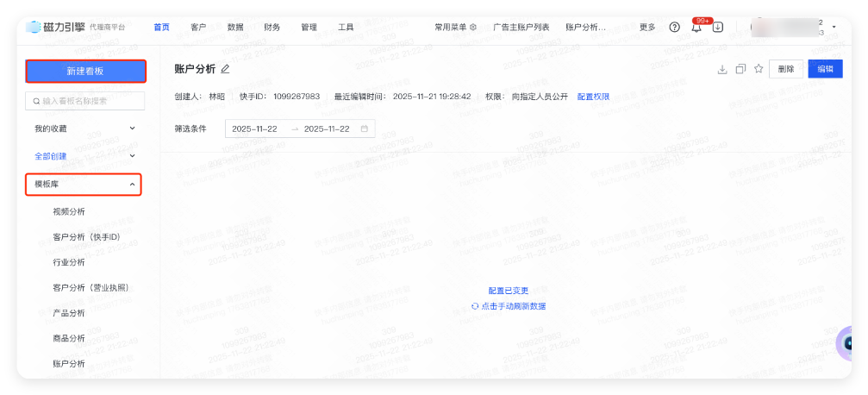Click the last edit time 2025-11-21 19:28:42
Image resolution: width=868 pixels, height=395 pixels.
(x=432, y=97)
